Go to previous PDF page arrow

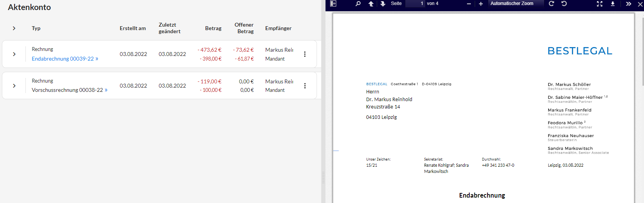(x=371, y=3)
